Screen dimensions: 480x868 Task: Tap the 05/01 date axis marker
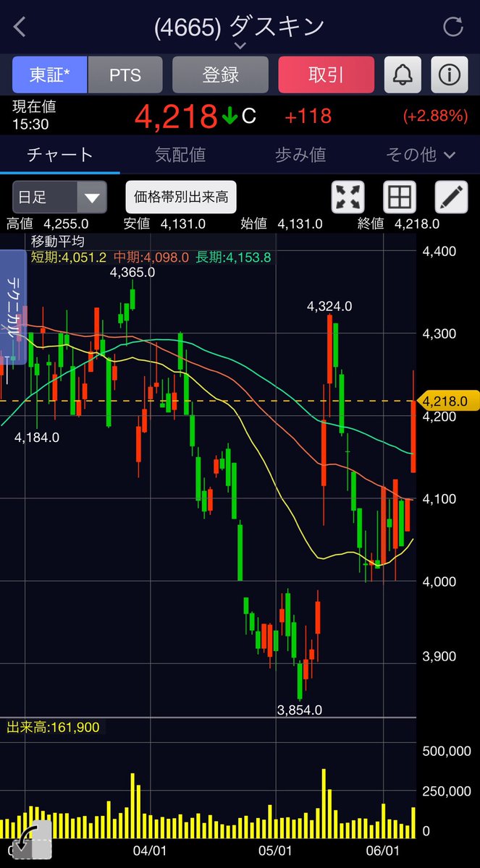tap(274, 851)
